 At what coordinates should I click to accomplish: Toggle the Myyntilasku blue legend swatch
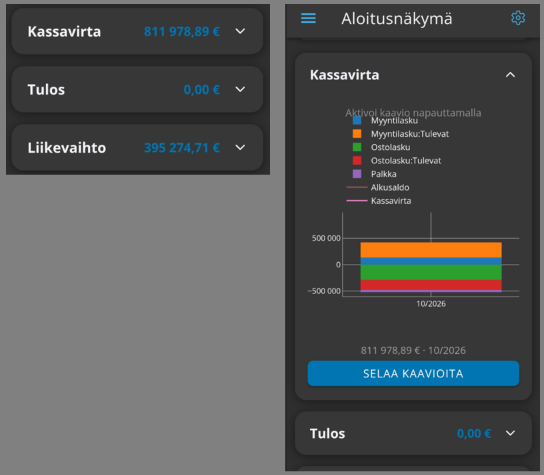click(x=357, y=120)
